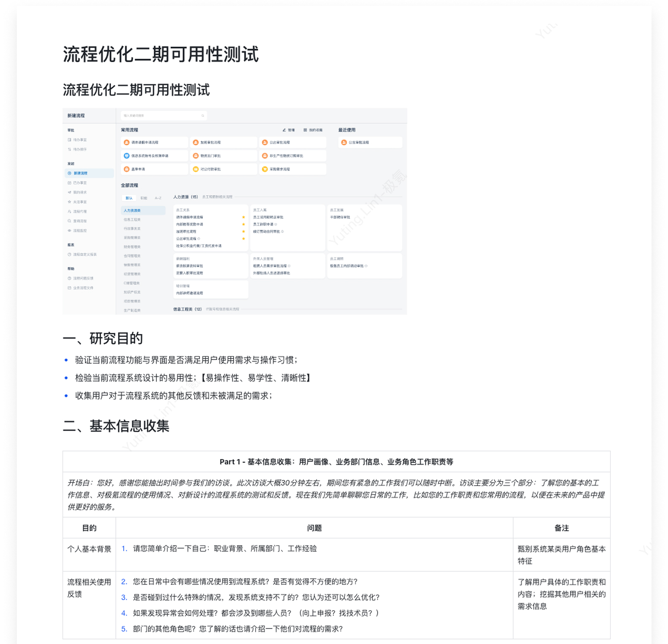
Task: Click remark 甄别系统某类用户角色基本特征
Action: point(562,555)
